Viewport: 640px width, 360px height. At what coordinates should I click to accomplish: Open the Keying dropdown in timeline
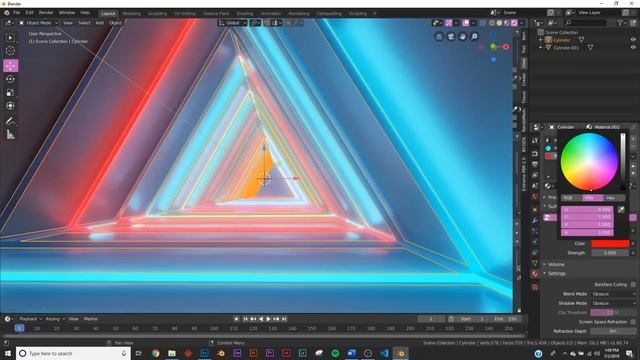[54, 319]
